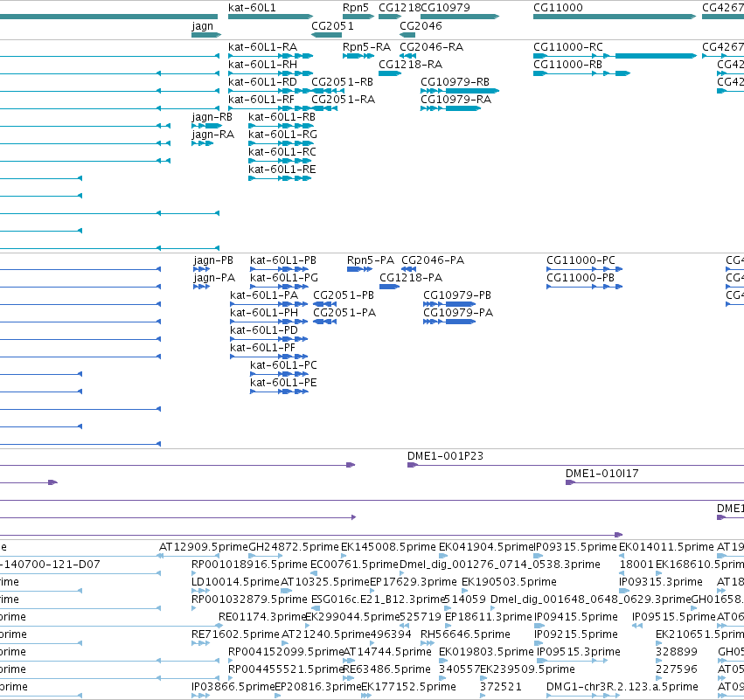This screenshot has width=744, height=700.
Task: Click EST AT12909.5prime
Action: 204,547
